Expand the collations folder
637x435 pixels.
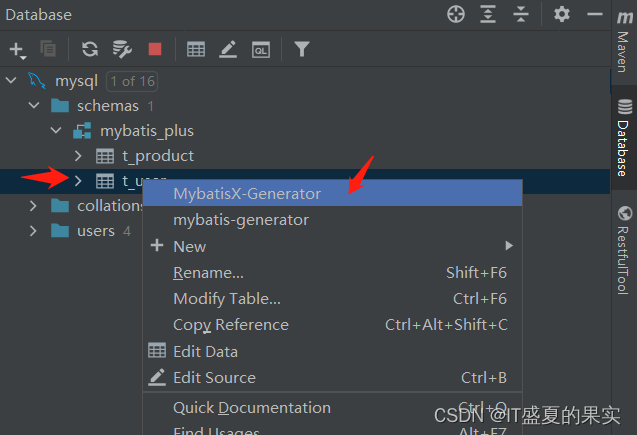(x=33, y=206)
